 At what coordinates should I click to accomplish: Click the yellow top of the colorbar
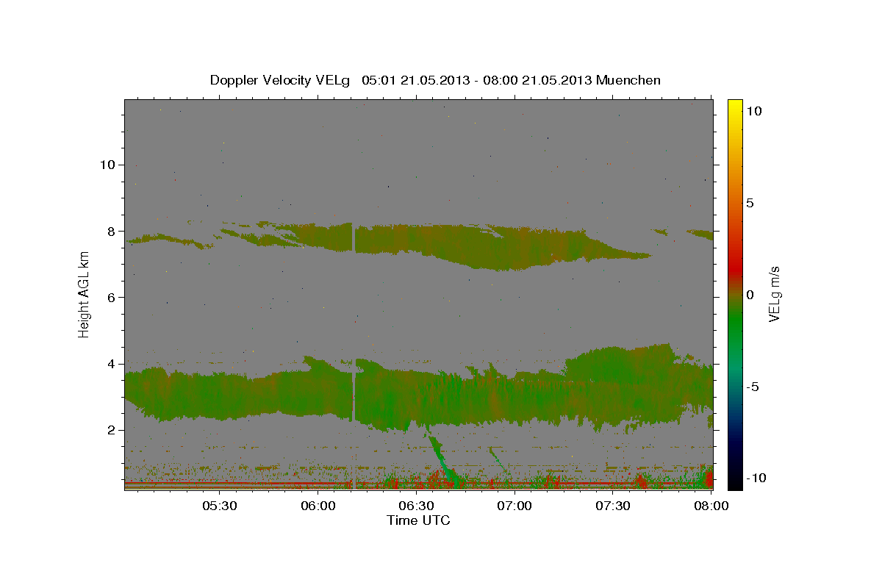(x=735, y=105)
